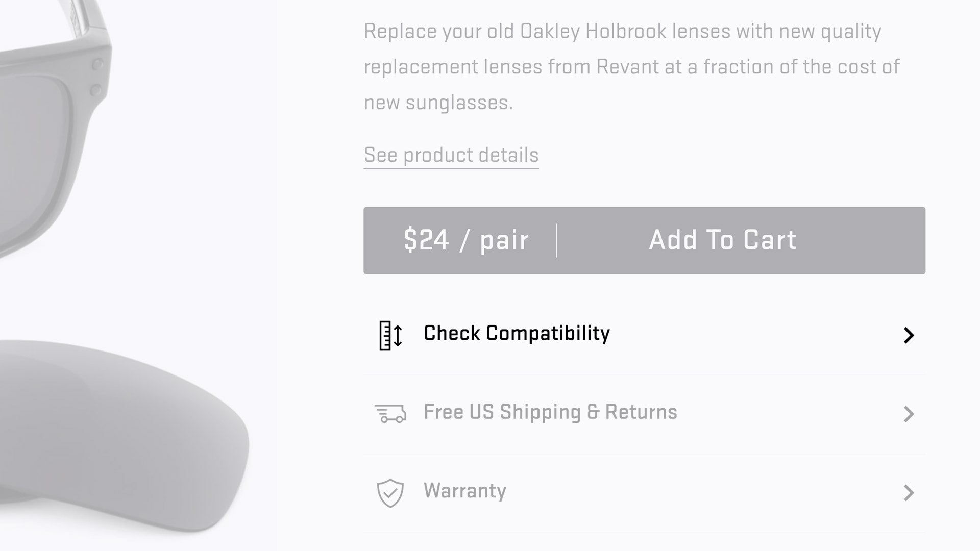Click the Free US Shipping & Returns text label
Viewport: 980px width, 551px height.
pos(550,412)
